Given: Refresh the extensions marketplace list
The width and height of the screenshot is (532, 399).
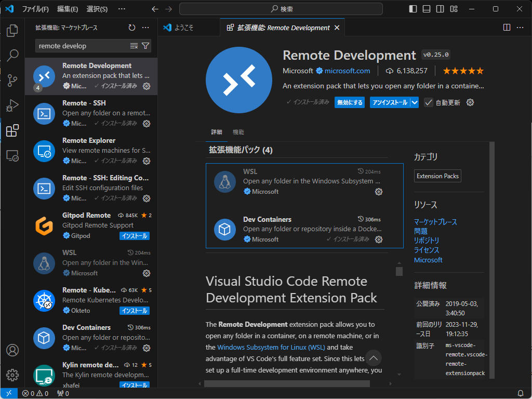Looking at the screenshot, I should (132, 28).
